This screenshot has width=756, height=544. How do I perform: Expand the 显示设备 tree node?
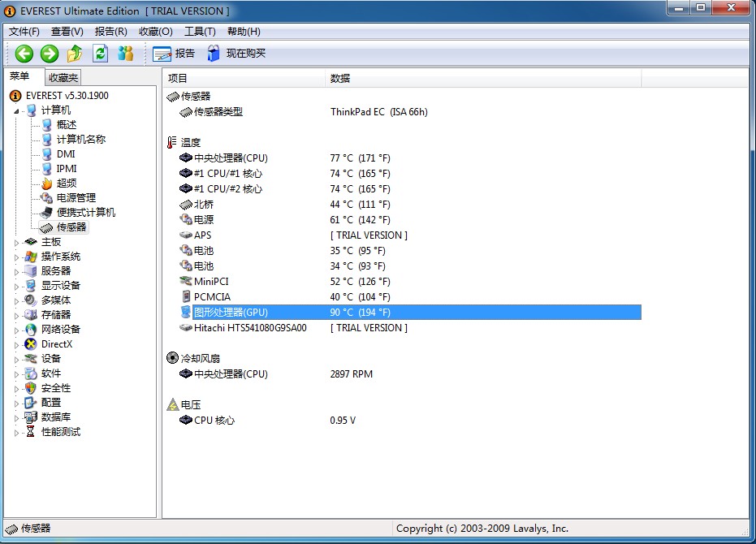tap(16, 287)
